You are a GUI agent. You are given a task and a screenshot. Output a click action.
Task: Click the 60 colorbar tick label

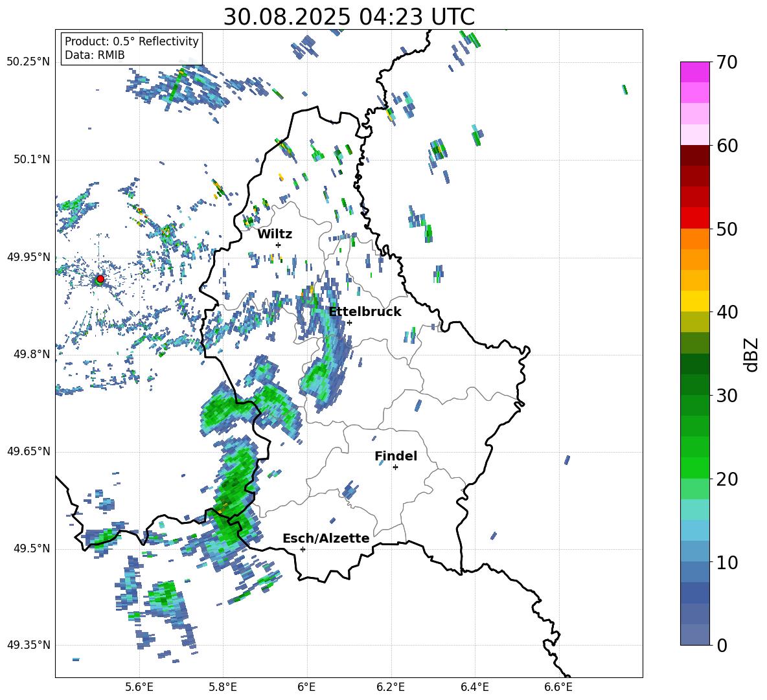727,146
